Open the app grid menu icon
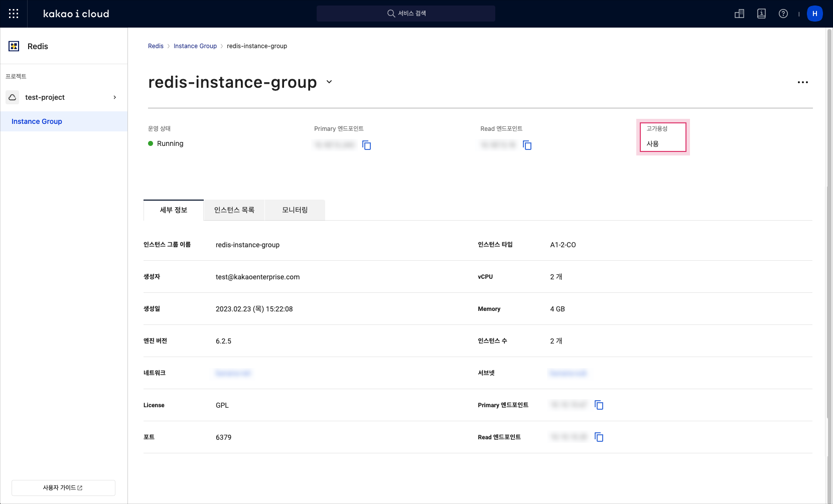Image resolution: width=833 pixels, height=504 pixels. coord(14,14)
